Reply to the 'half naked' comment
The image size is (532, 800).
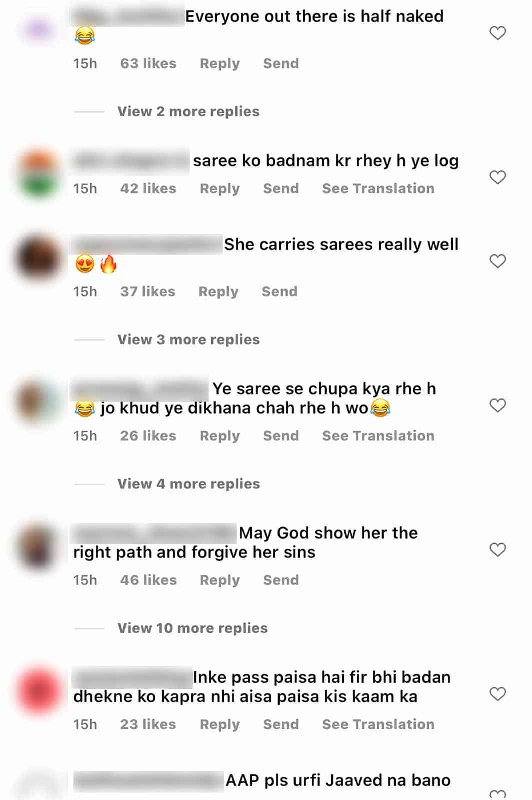[x=220, y=64]
